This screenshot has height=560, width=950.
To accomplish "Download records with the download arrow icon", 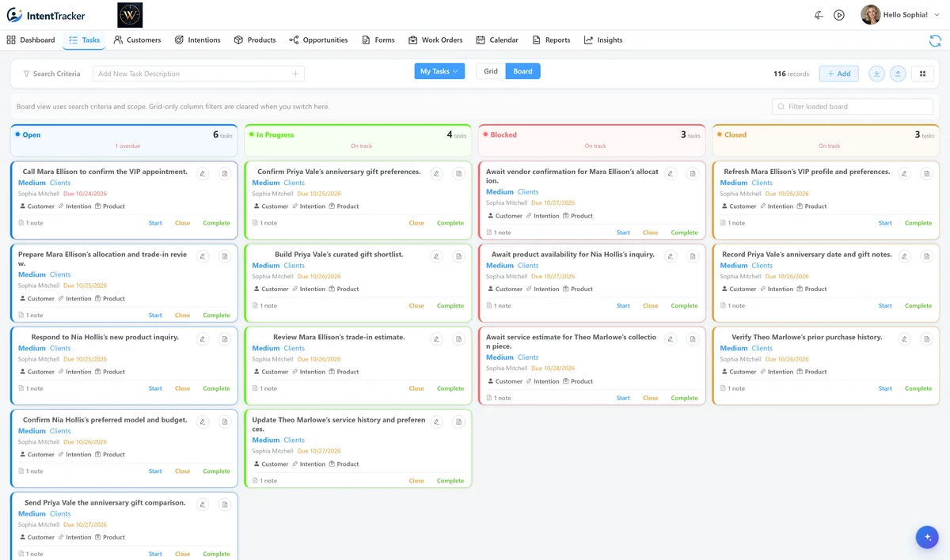I will [x=876, y=74].
